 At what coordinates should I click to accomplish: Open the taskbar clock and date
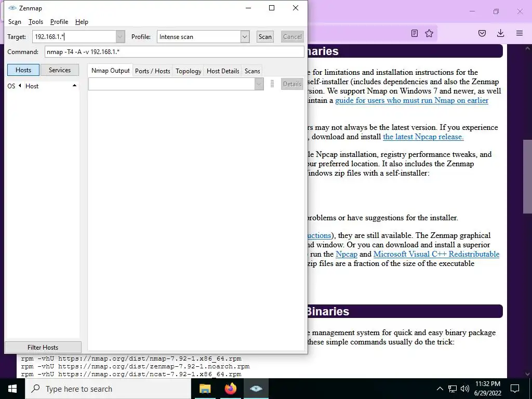(x=488, y=389)
